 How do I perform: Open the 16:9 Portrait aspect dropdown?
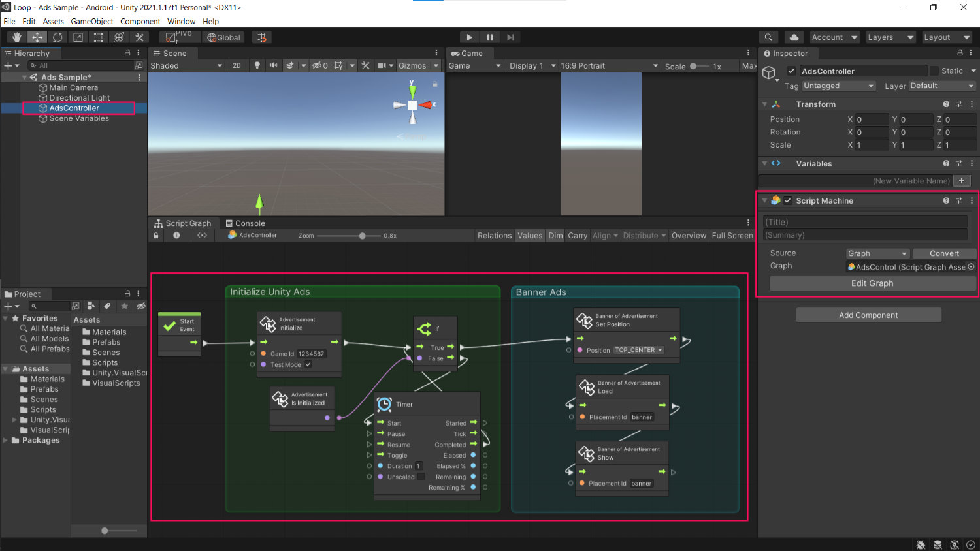609,65
